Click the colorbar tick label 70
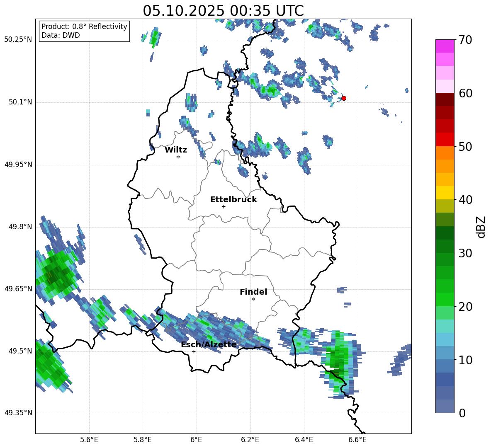 click(x=465, y=40)
